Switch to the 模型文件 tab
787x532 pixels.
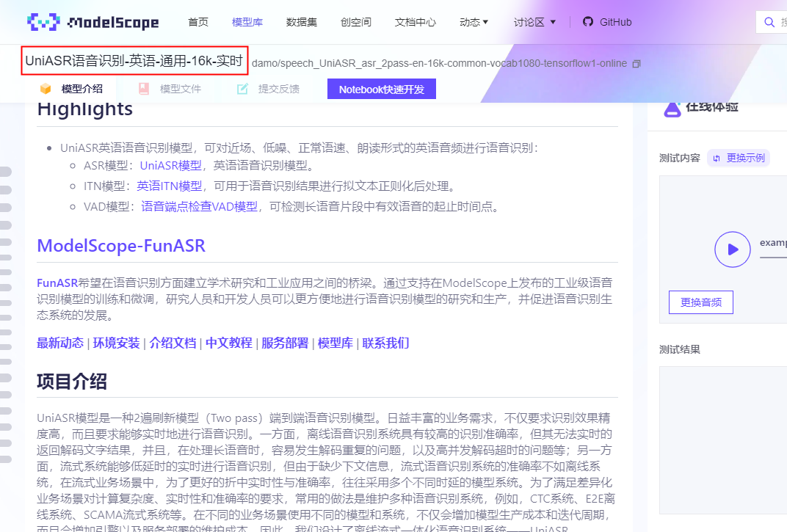click(170, 89)
